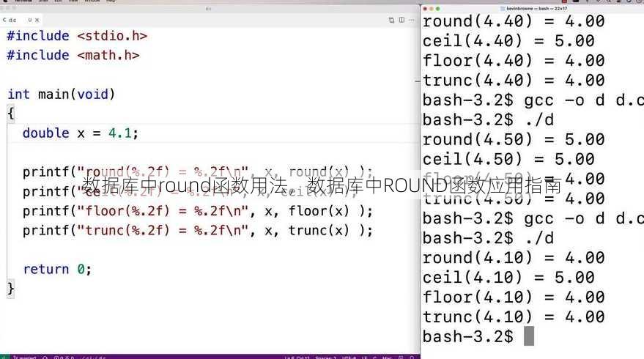The width and height of the screenshot is (644, 359).
Task: Click terminal line 'ceil(4.50) = 5.00'
Action: click(508, 160)
